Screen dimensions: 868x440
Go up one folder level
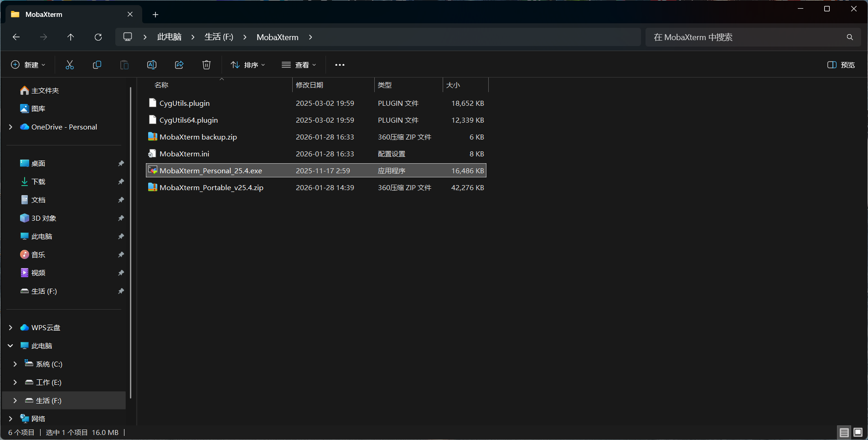tap(71, 37)
